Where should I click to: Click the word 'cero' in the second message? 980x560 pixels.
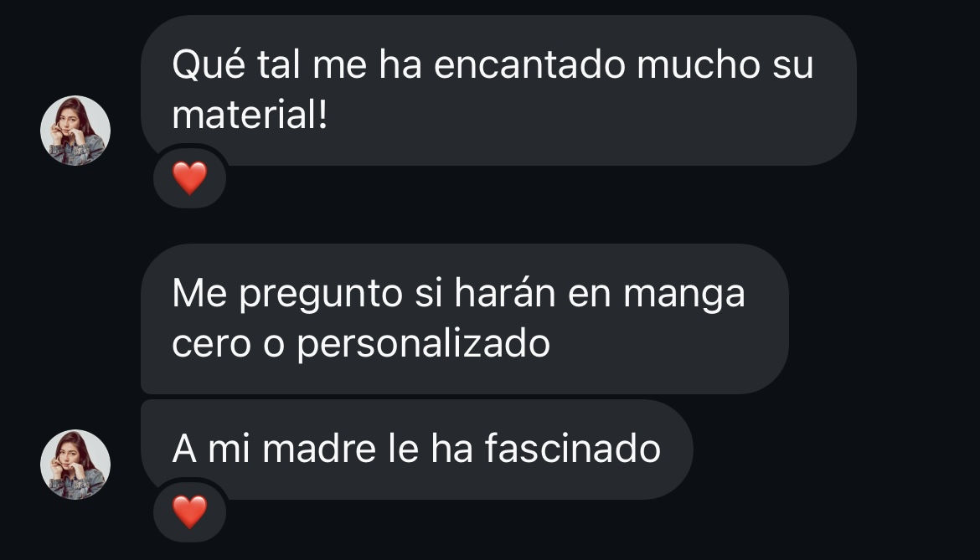click(x=211, y=344)
